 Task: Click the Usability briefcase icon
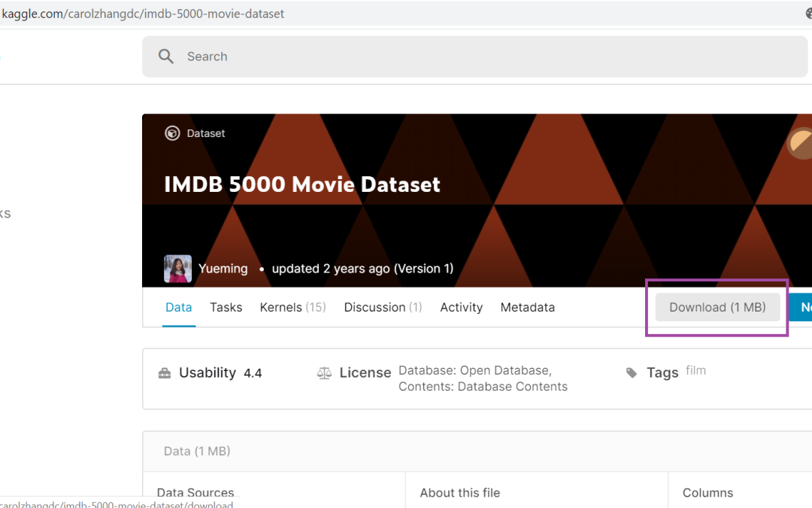(165, 373)
